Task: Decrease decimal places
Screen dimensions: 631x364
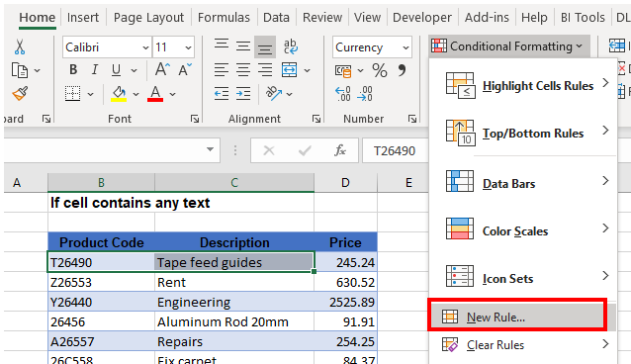Action: (x=365, y=94)
